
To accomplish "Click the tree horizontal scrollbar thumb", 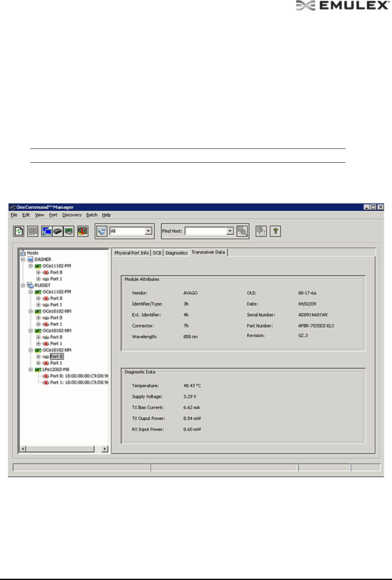I will pos(60,449).
